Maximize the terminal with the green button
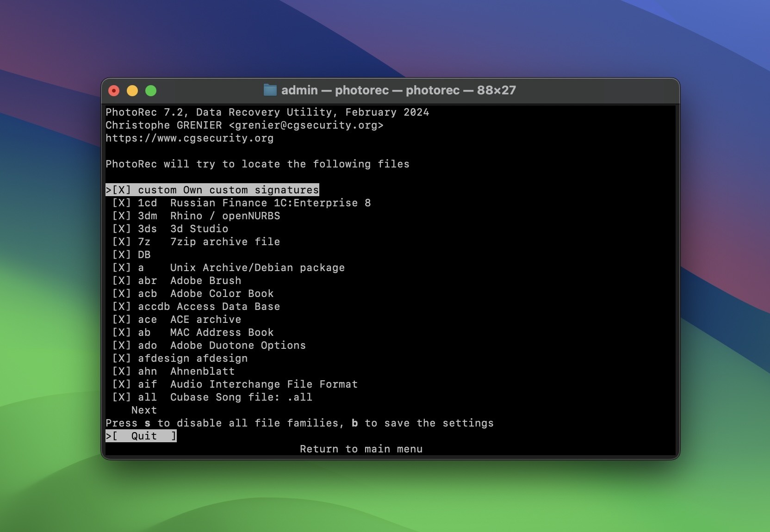The image size is (770, 532). (151, 91)
